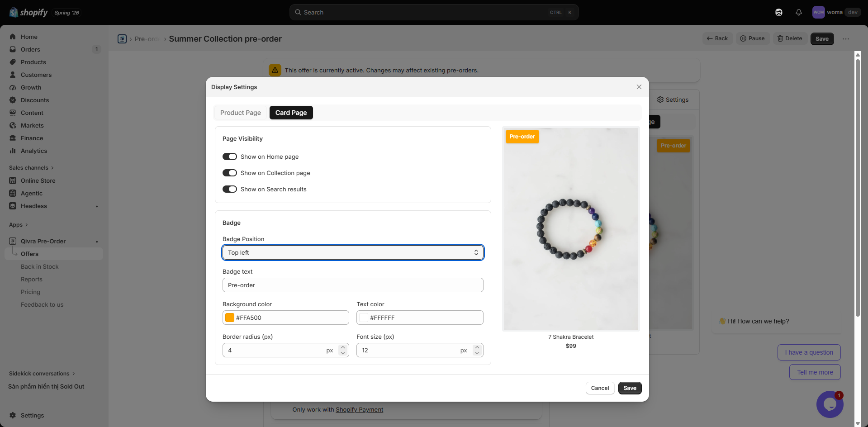Click the Products tag icon
This screenshot has height=427, width=868.
[13, 62]
